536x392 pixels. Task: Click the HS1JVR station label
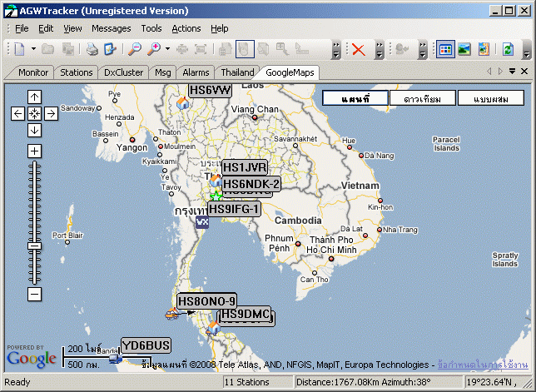point(245,167)
